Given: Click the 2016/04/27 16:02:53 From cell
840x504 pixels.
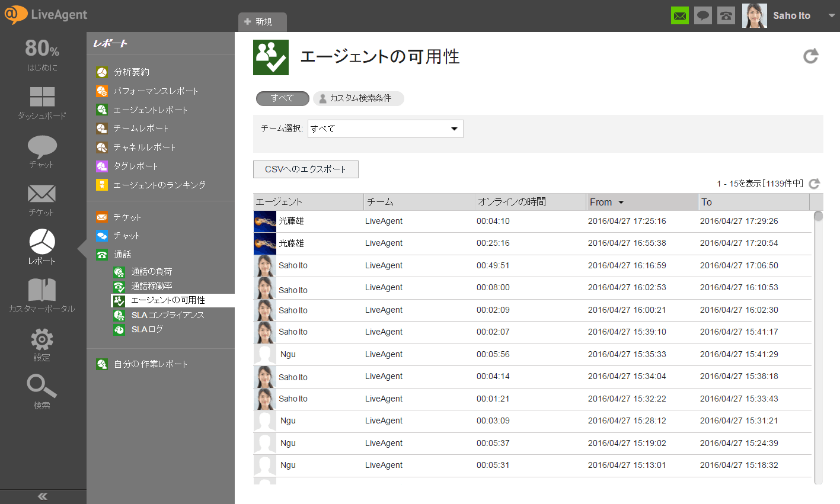Looking at the screenshot, I should [x=627, y=287].
